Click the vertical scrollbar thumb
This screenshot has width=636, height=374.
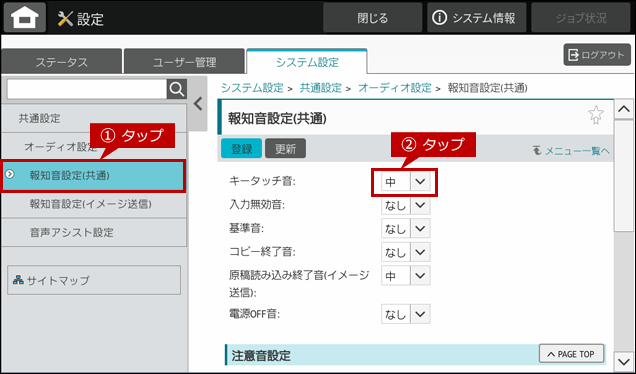point(624,176)
